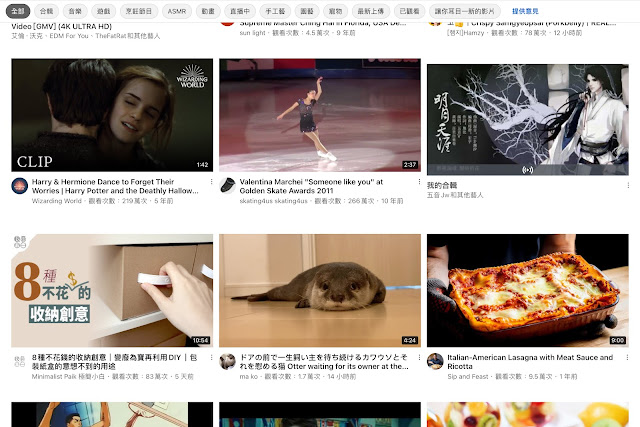Select the 園藝 filter chip

(x=307, y=11)
